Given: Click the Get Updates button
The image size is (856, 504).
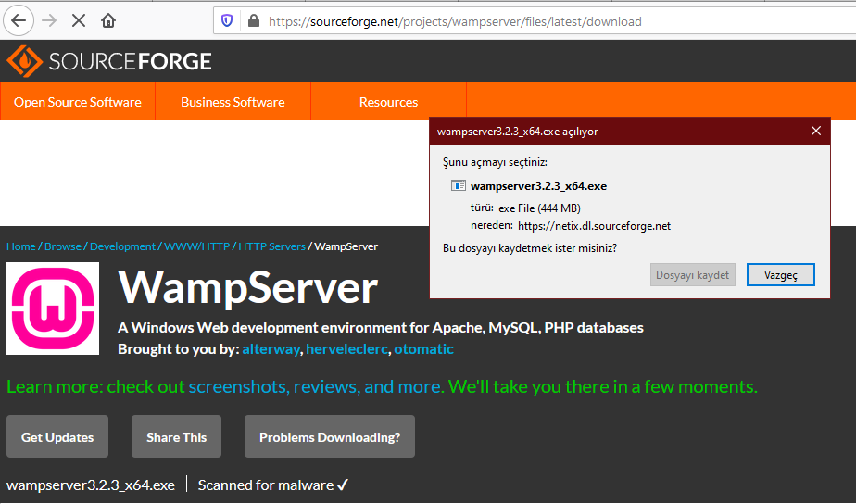Looking at the screenshot, I should point(57,436).
